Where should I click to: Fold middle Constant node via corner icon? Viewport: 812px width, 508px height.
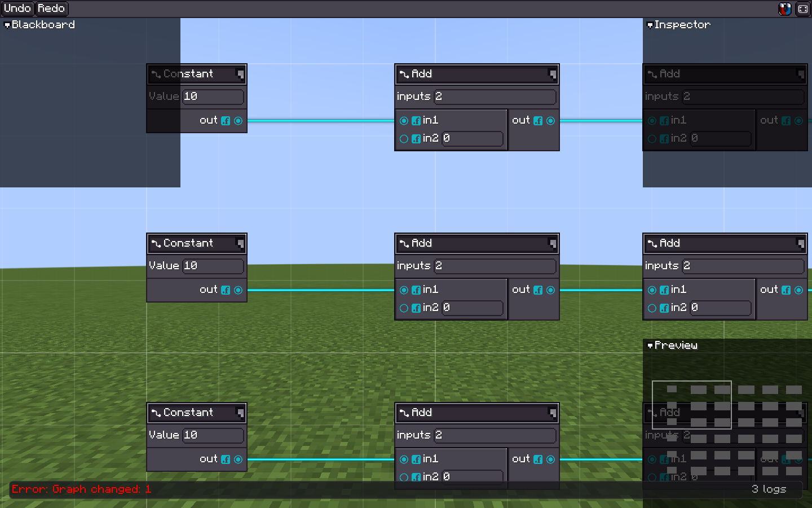(x=240, y=243)
